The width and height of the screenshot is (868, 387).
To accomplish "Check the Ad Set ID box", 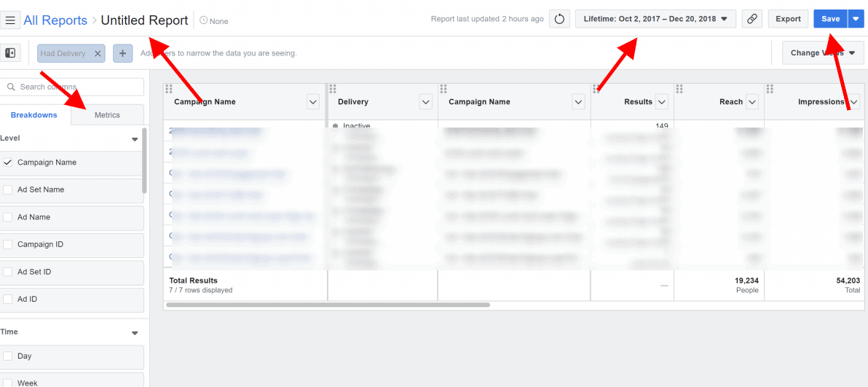I will pos(8,272).
